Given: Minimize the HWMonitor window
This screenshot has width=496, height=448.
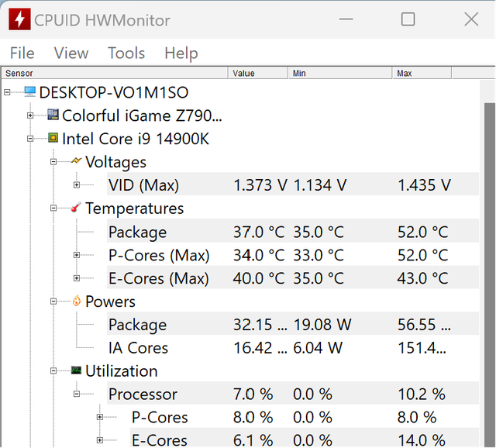Looking at the screenshot, I should click(346, 19).
